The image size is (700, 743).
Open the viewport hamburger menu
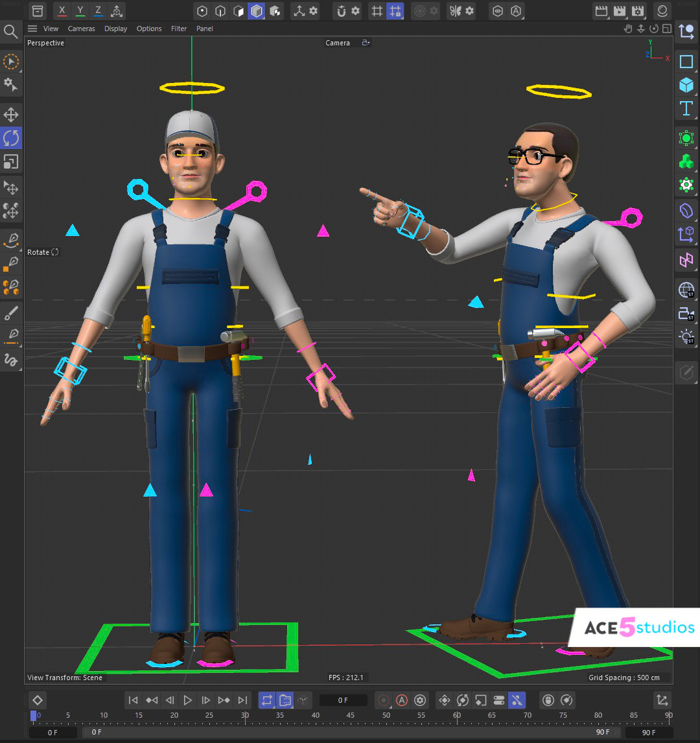point(32,29)
